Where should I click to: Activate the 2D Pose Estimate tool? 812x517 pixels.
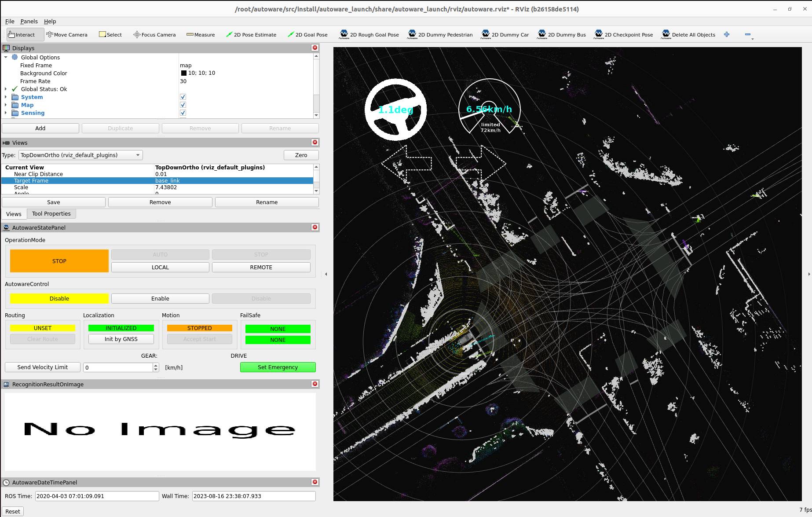(x=251, y=35)
